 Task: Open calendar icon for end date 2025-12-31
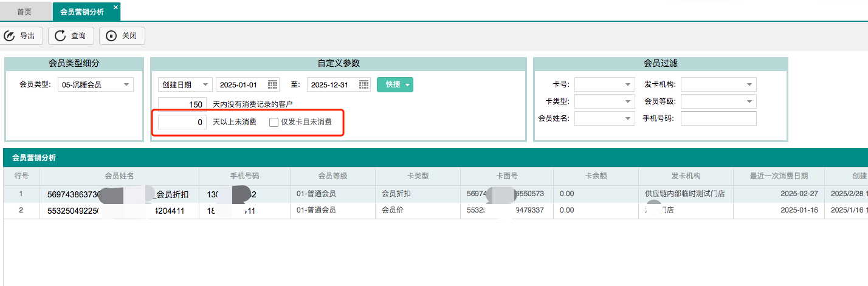(364, 84)
